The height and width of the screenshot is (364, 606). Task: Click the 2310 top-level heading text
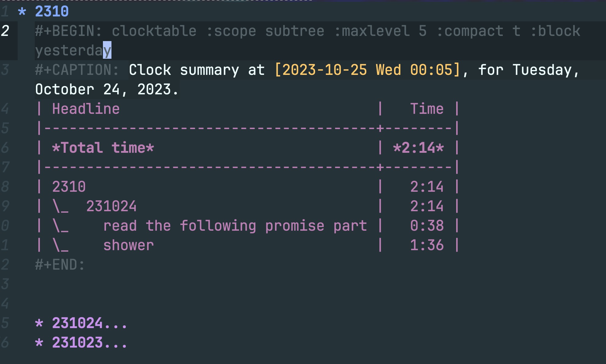(x=52, y=12)
